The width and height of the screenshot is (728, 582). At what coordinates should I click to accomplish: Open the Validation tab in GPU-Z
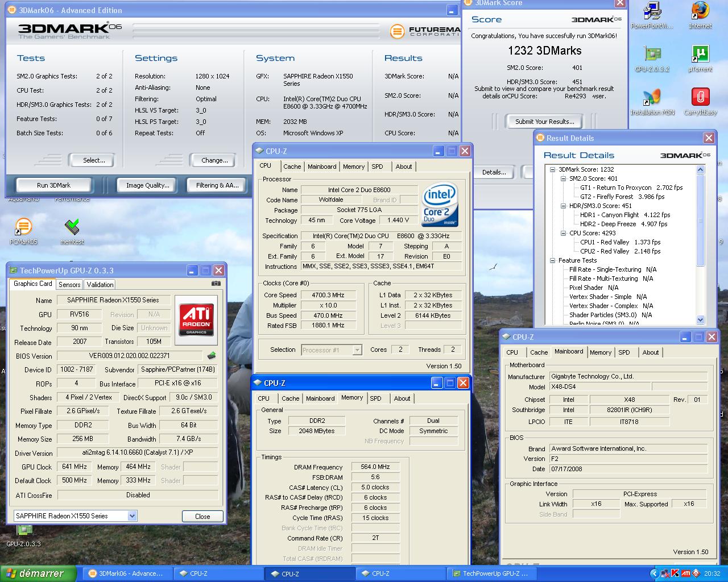point(100,285)
